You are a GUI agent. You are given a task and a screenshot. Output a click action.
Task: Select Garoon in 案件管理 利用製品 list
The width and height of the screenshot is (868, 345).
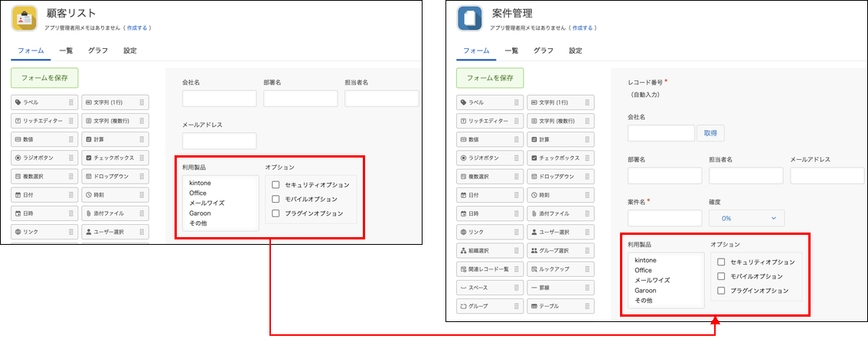coord(645,290)
